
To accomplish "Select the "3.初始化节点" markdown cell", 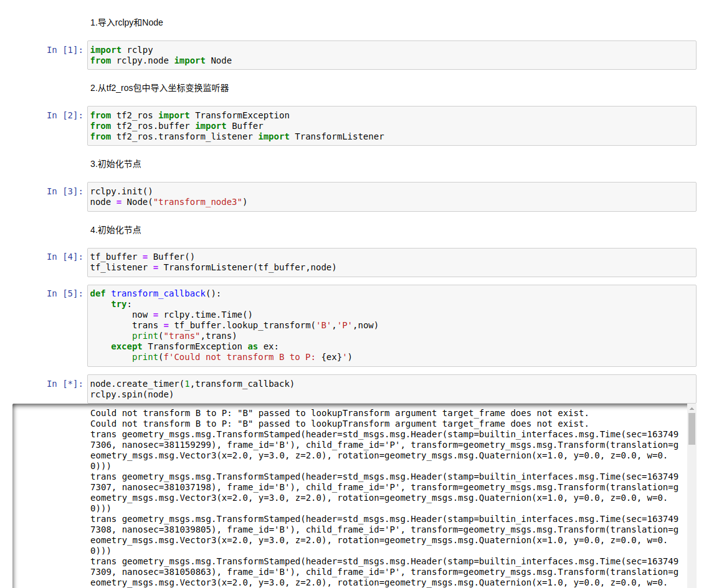I will click(x=116, y=164).
